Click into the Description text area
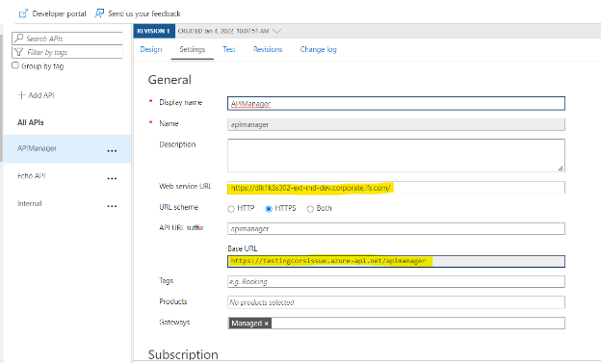601x364 pixels. 396,155
